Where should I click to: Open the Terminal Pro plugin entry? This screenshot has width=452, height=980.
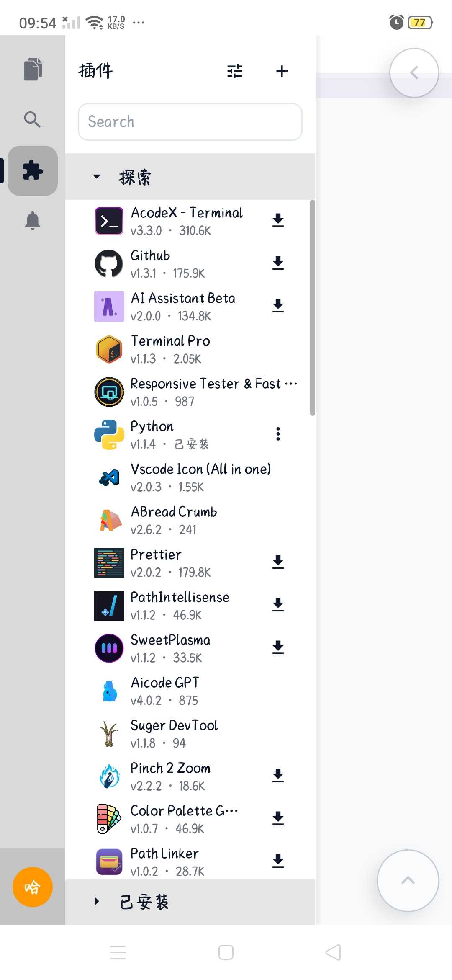pos(190,349)
